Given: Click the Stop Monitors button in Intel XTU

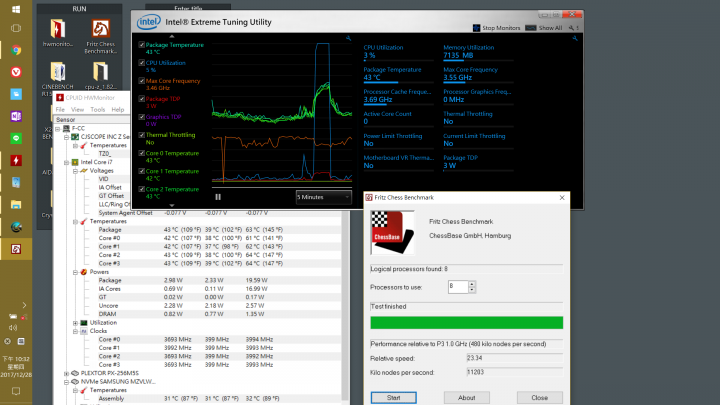Looking at the screenshot, I should (x=496, y=28).
